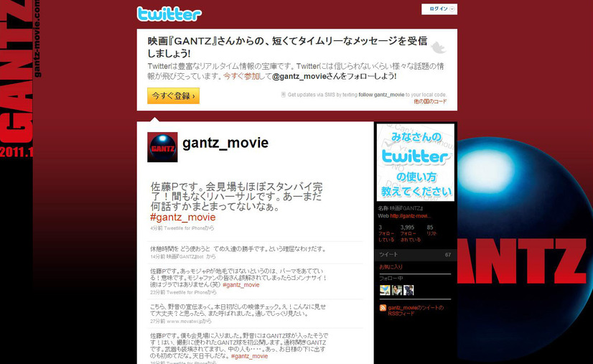Click the 名称 映画『GANTZ』 profile line
Screen dimensions: 593x364
[401, 208]
